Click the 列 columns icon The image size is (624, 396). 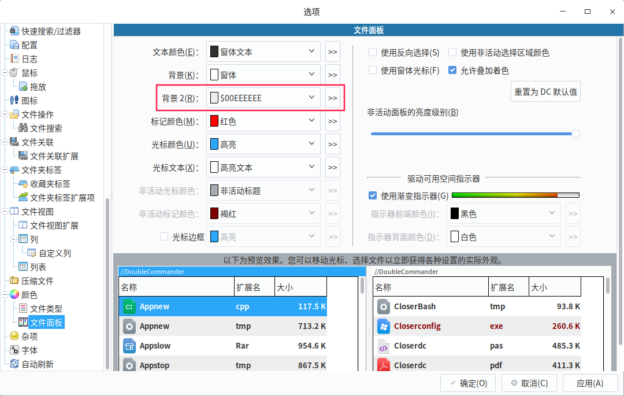click(x=23, y=239)
